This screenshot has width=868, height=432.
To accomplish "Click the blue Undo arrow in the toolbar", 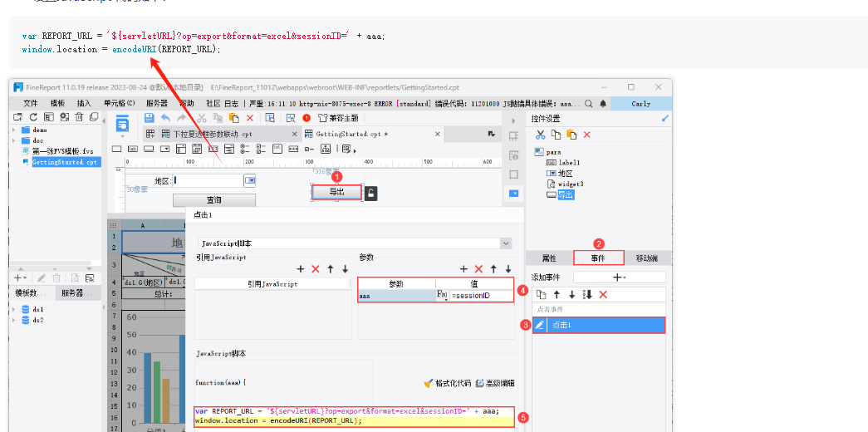I will coord(165,118).
